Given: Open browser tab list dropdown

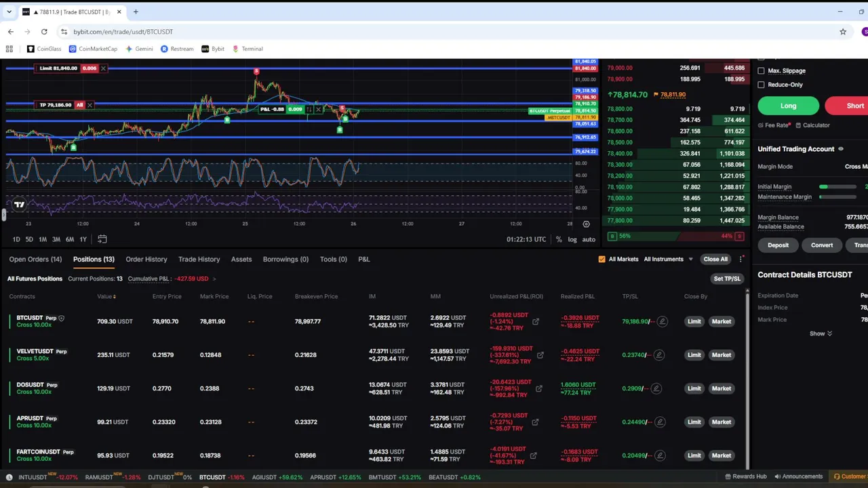Looking at the screenshot, I should (x=9, y=12).
